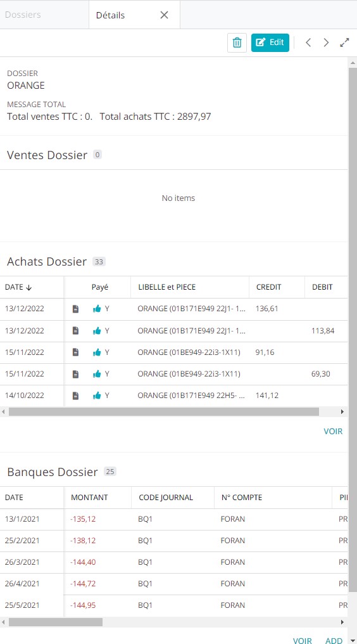The height and width of the screenshot is (644, 357).
Task: Select bank row dated 25/5/2021
Action: click(x=173, y=605)
